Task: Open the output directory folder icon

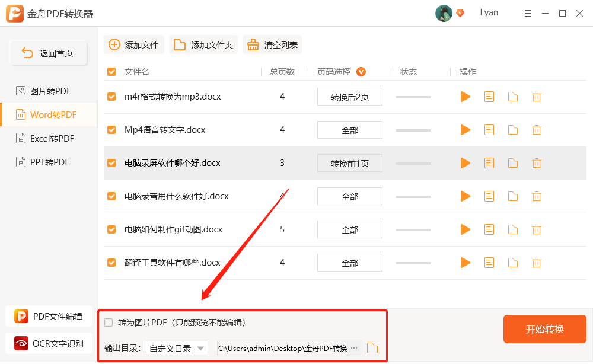Action: 372,348
